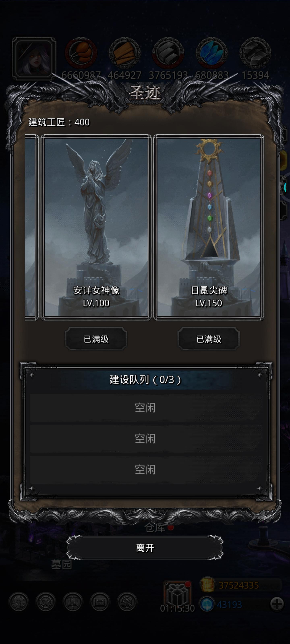The height and width of the screenshot is (644, 290).
Task: Tap the plus icon to add gems
Action: coord(277,604)
